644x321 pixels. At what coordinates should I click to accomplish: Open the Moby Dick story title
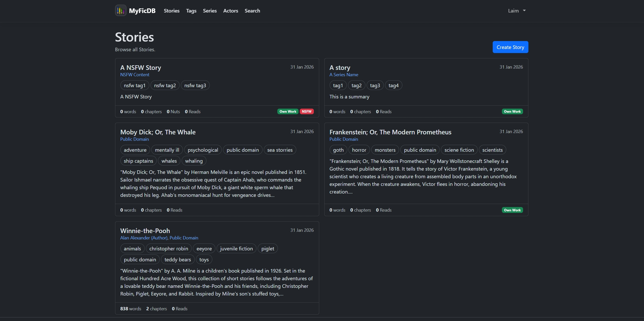point(158,132)
